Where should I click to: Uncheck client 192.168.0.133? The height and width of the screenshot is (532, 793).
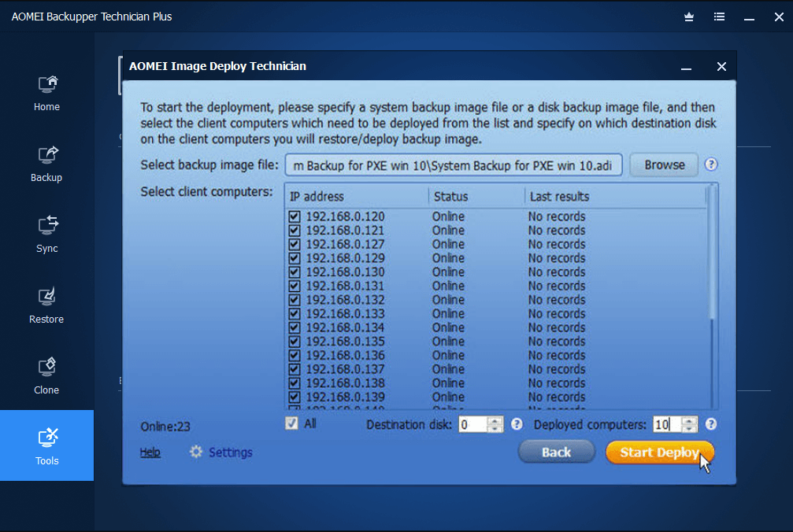(x=295, y=314)
